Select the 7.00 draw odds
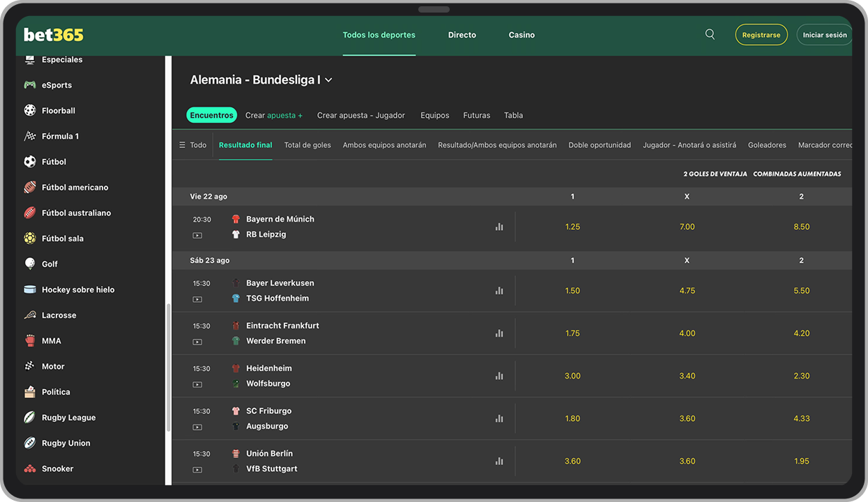868x502 pixels. [687, 227]
